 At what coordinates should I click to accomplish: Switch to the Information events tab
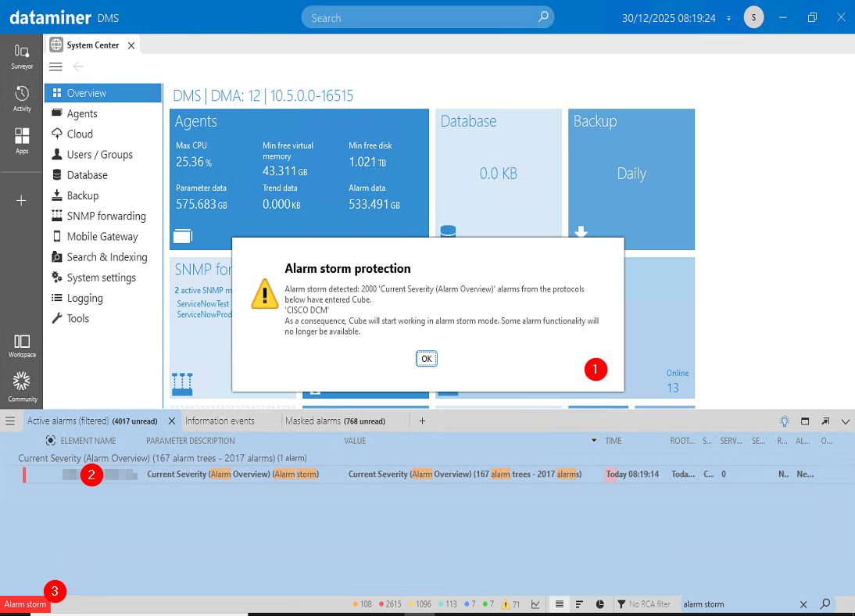click(x=220, y=421)
